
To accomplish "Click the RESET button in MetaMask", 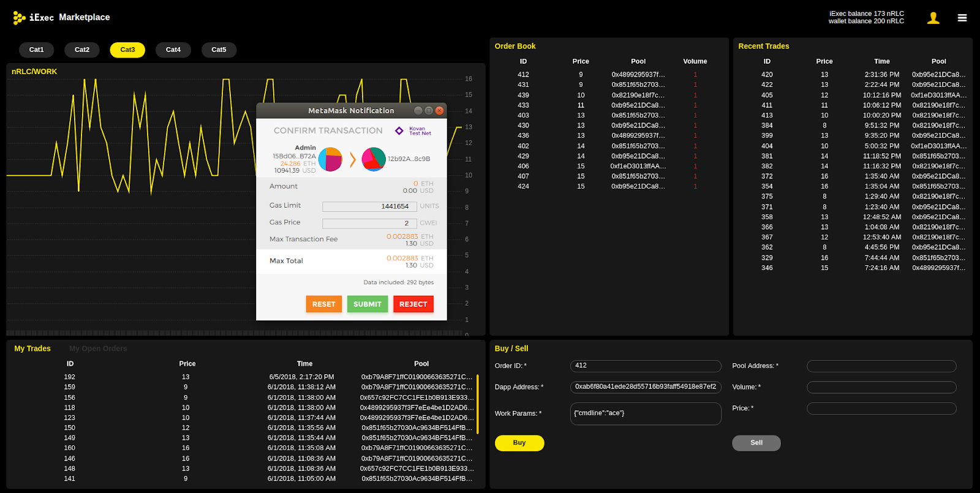I will (324, 304).
